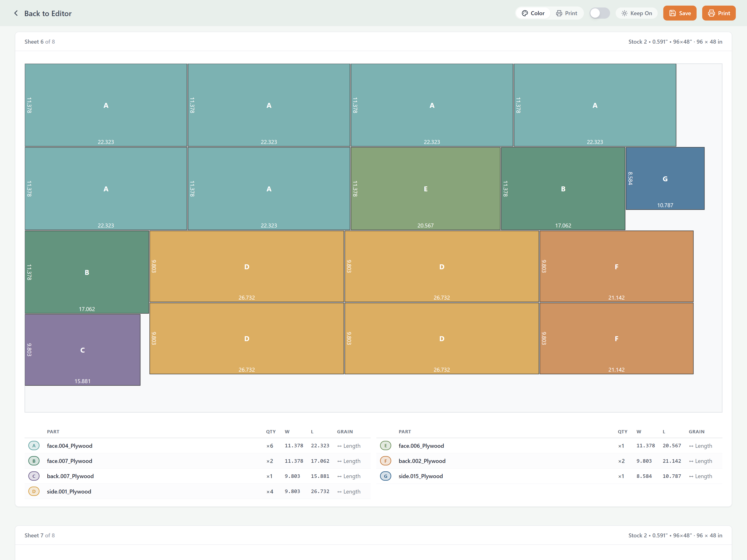Select the blue part G panel

click(x=665, y=178)
